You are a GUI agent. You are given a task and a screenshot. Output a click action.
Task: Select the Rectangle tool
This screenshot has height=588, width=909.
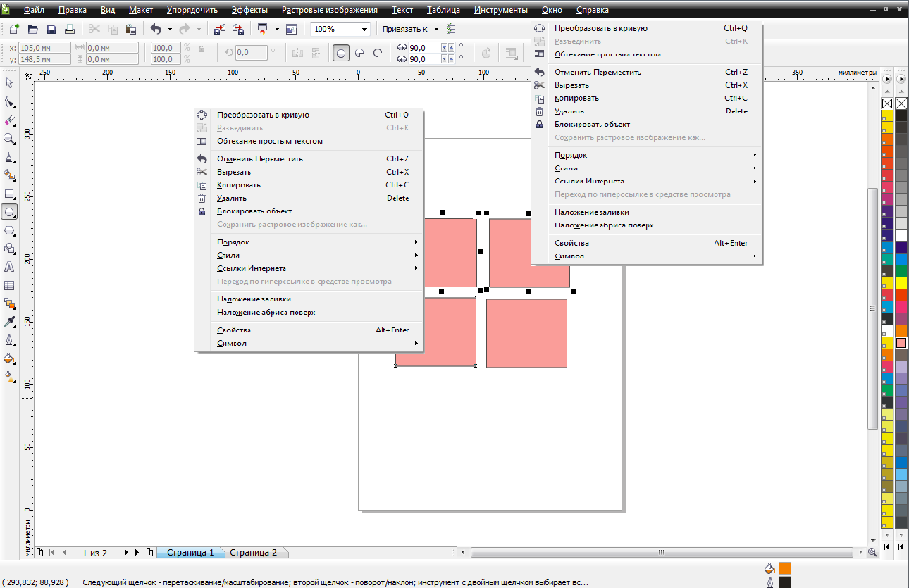[10, 193]
